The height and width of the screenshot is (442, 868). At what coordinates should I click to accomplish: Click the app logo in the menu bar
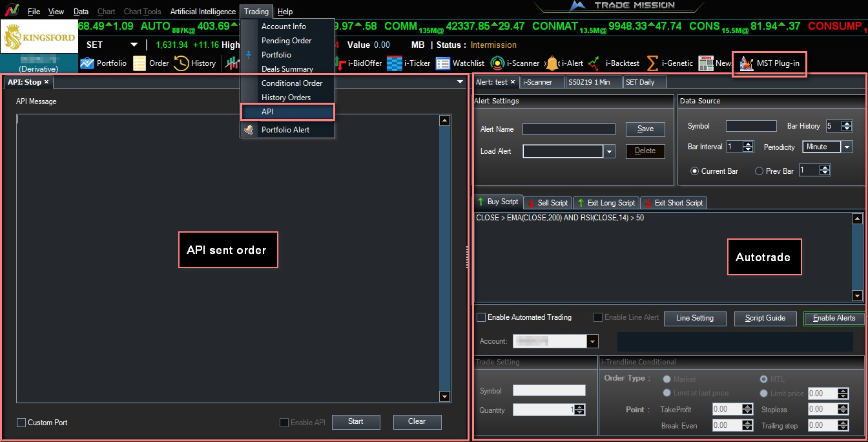pyautogui.click(x=11, y=11)
